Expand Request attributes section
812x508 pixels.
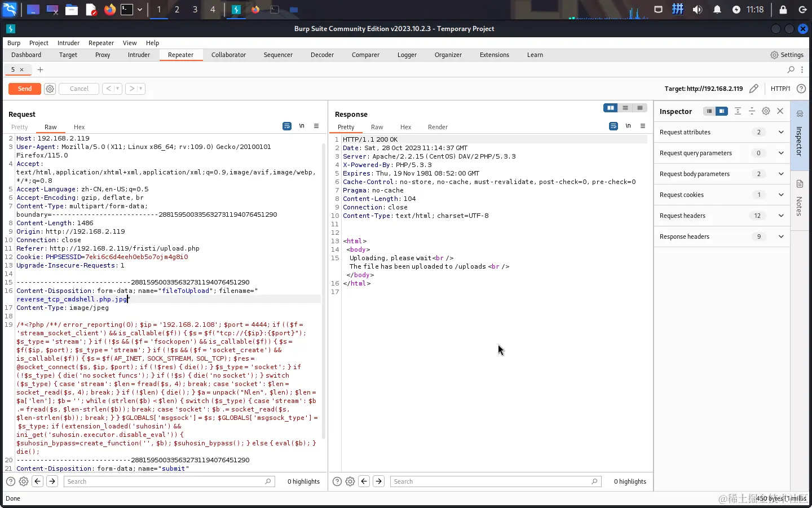722,132
